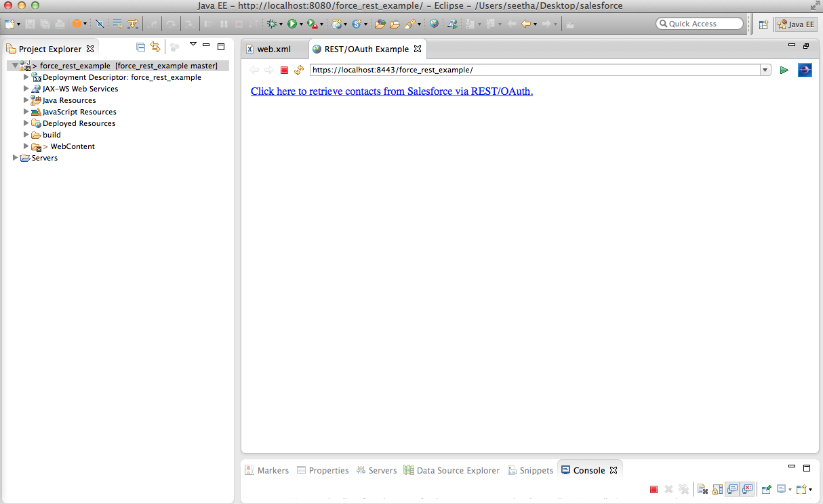823x504 pixels.
Task: Close the REST/OAuth Example tab
Action: click(418, 49)
